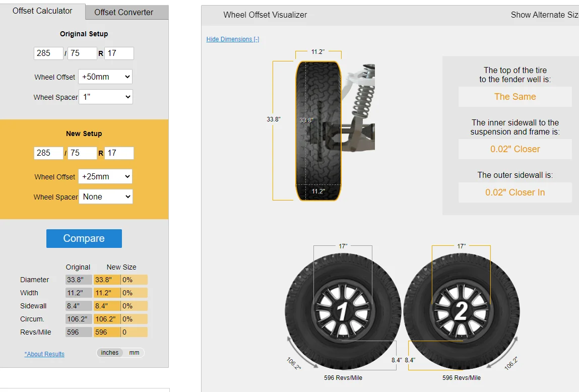Click the 17" rim label above tire 2
The image size is (579, 392).
click(462, 246)
